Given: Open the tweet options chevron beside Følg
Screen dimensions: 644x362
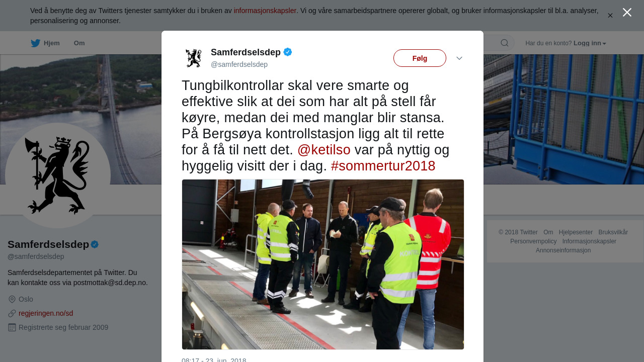Looking at the screenshot, I should point(459,58).
